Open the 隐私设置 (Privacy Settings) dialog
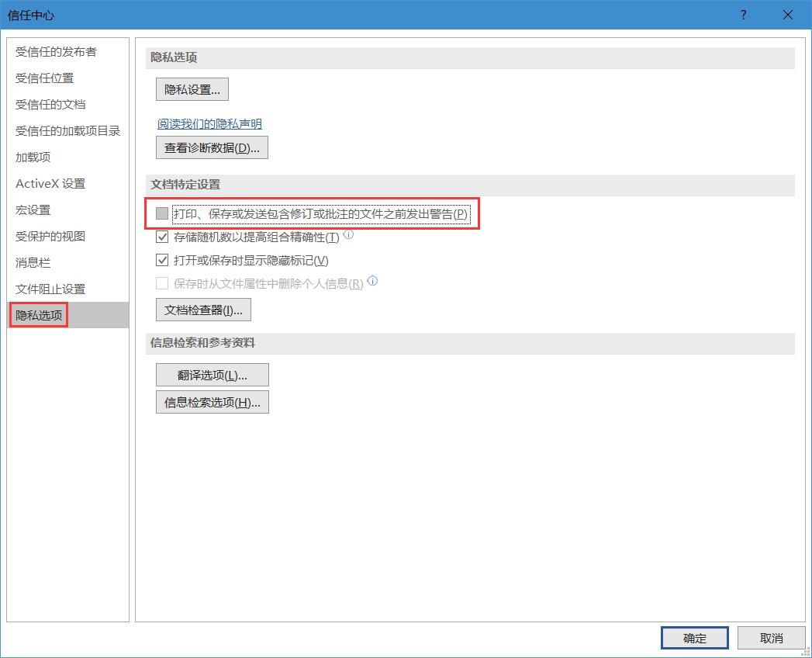 coord(192,88)
